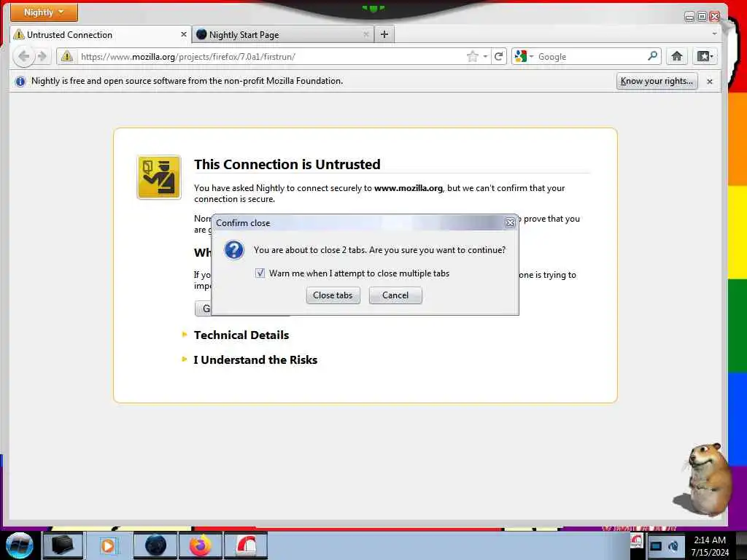This screenshot has height=560, width=747.
Task: Open the address bar history dropdown arrow
Action: coord(485,57)
